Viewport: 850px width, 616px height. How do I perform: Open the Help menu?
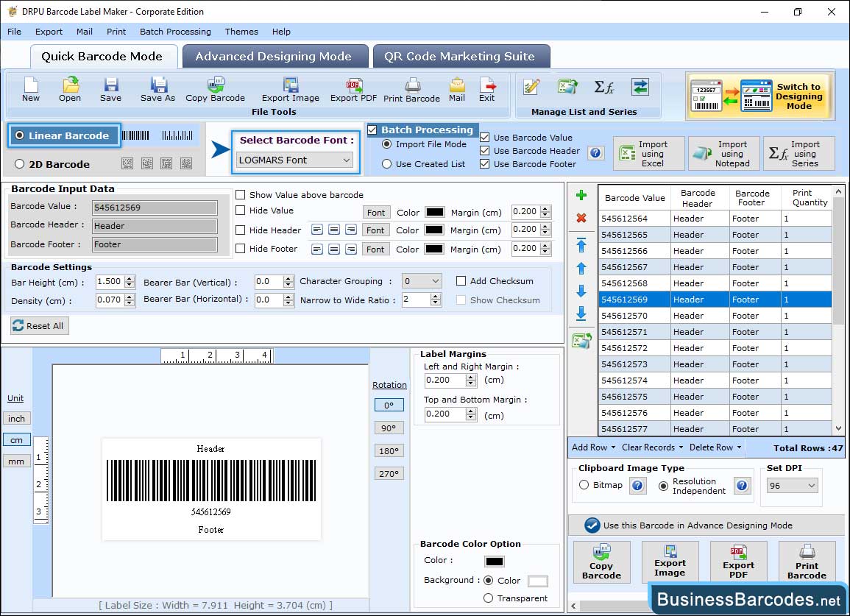(281, 32)
